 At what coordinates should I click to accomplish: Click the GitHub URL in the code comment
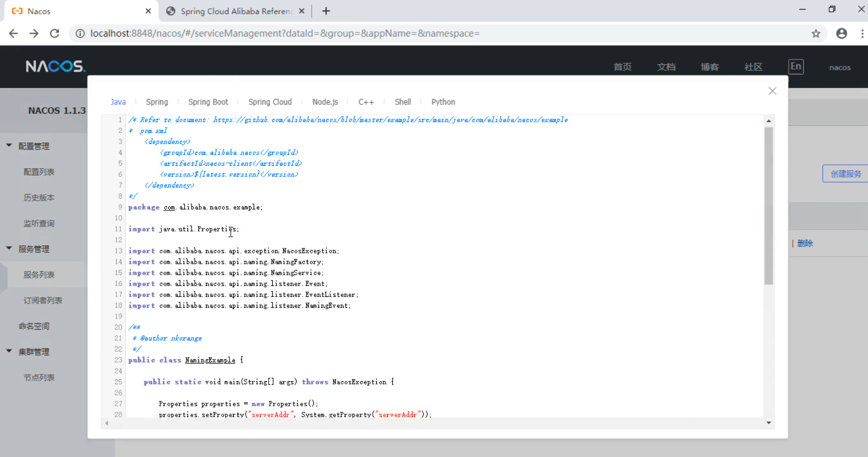point(390,120)
